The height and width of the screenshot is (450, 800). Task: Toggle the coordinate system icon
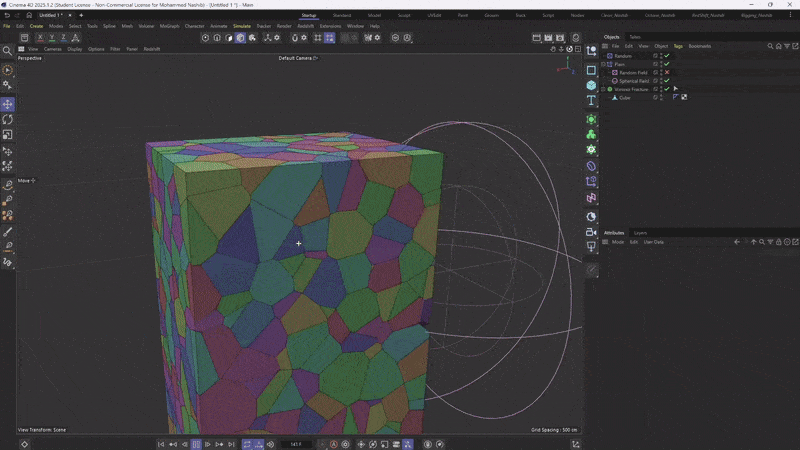point(76,38)
